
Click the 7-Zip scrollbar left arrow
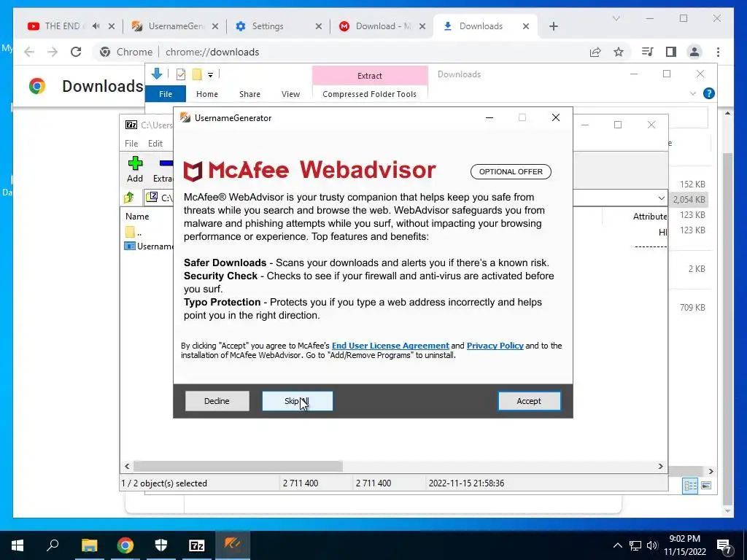coord(127,466)
